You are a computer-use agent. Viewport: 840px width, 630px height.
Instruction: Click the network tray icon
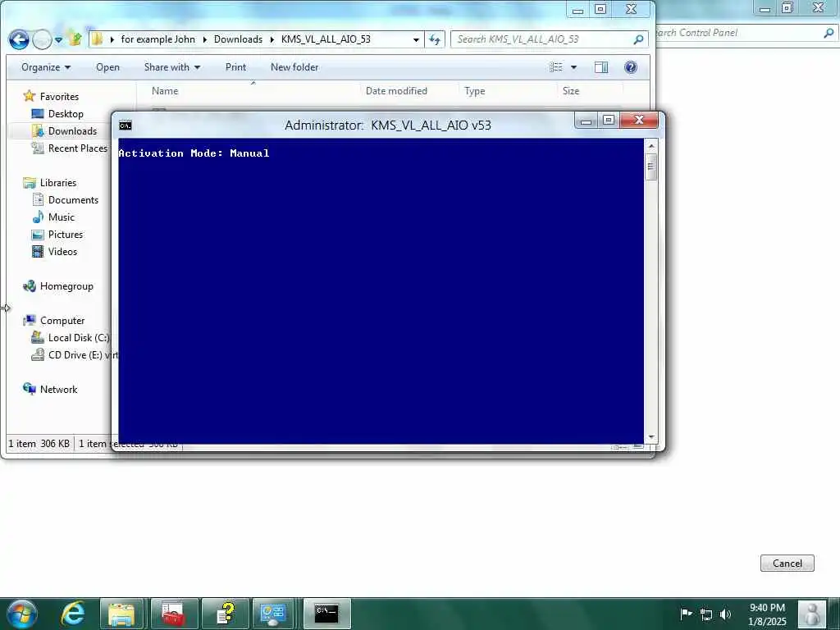(x=706, y=614)
